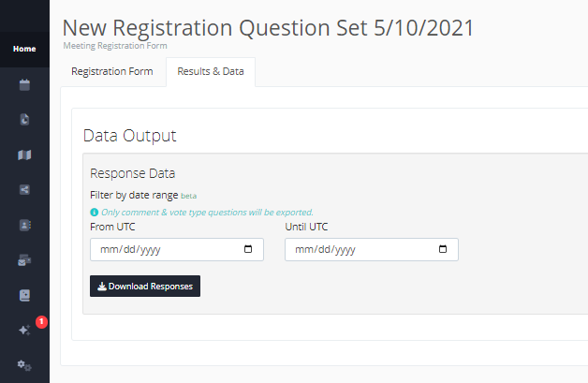The image size is (588, 383).
Task: Open the address book sidebar icon
Action: (24, 295)
